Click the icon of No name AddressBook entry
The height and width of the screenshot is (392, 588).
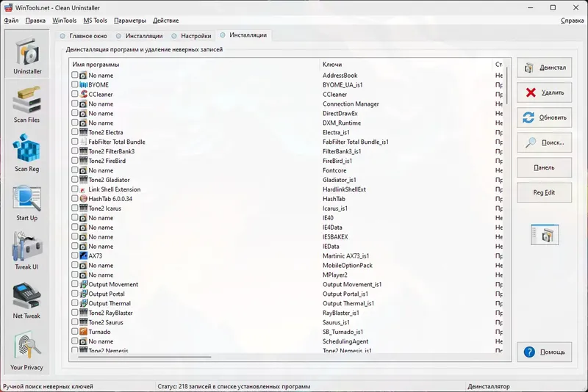coord(84,76)
